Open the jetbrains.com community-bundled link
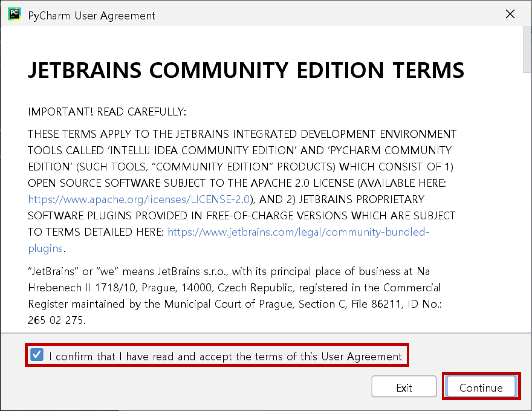The width and height of the screenshot is (532, 411). pyautogui.click(x=298, y=232)
